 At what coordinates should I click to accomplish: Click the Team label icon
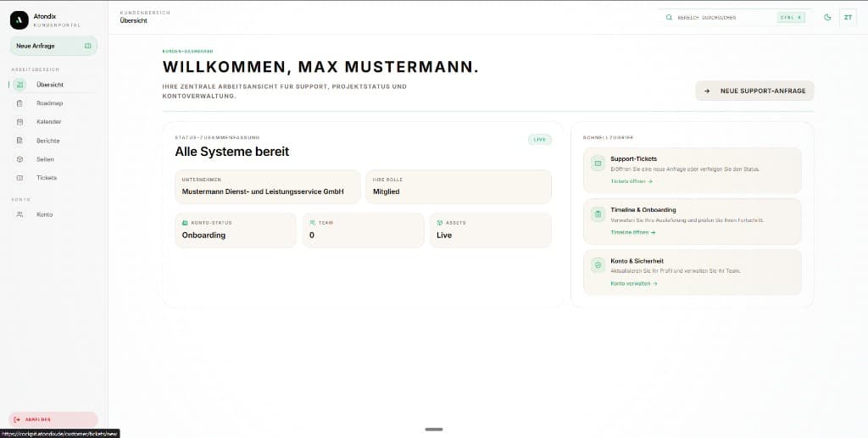313,223
